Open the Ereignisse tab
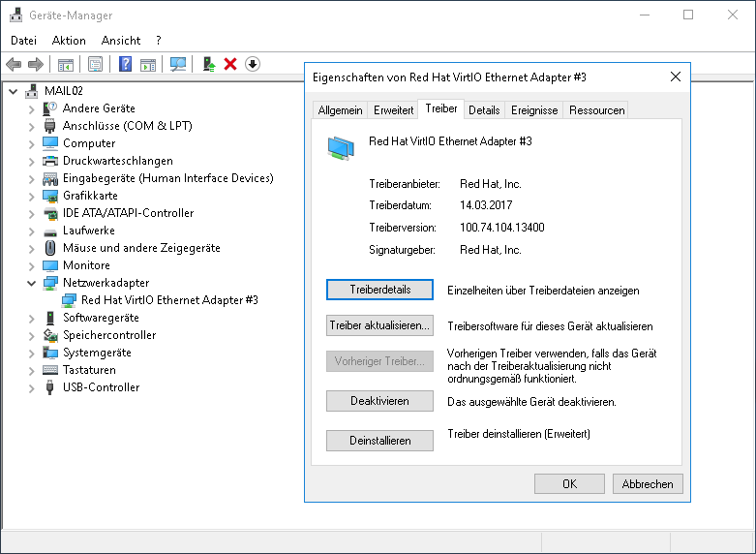756x554 pixels. [534, 110]
